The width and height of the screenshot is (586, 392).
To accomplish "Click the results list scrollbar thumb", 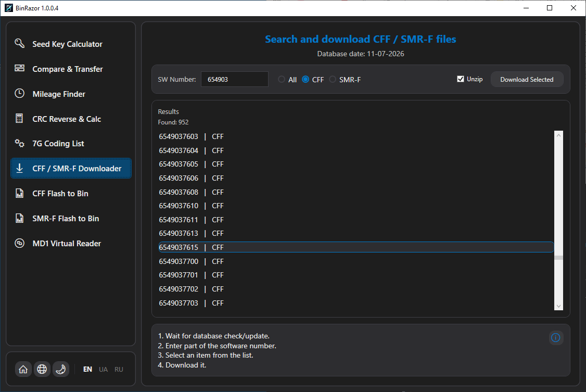I will click(559, 258).
